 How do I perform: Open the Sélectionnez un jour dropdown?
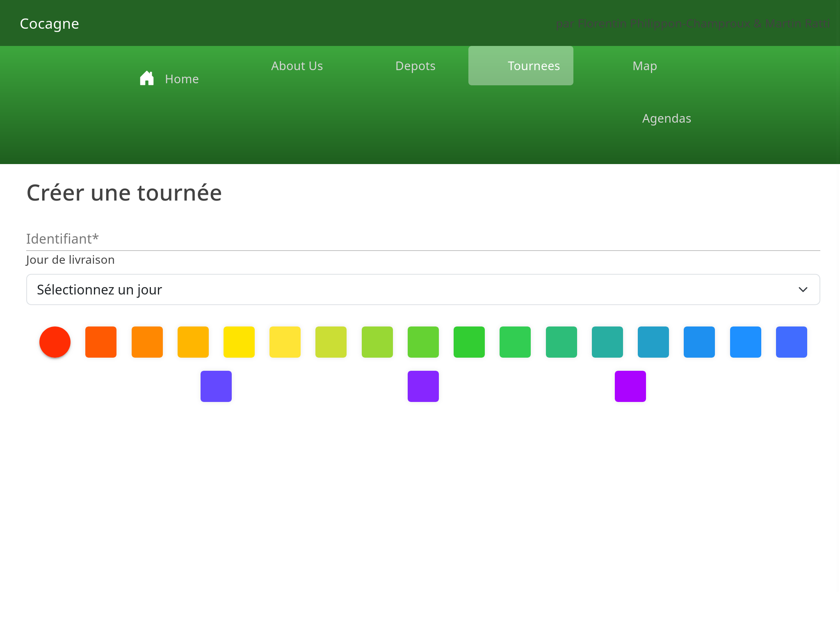(422, 290)
